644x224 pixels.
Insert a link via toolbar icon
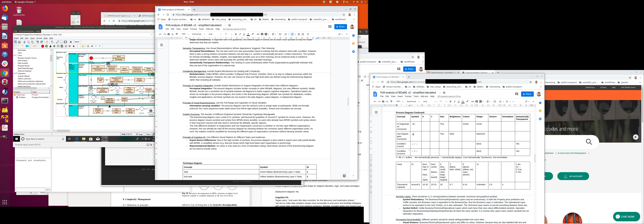(258, 34)
